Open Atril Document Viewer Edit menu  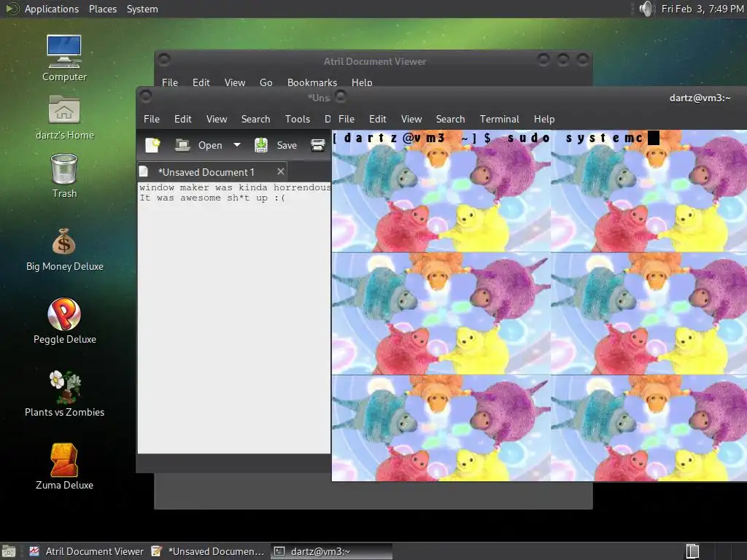point(201,82)
